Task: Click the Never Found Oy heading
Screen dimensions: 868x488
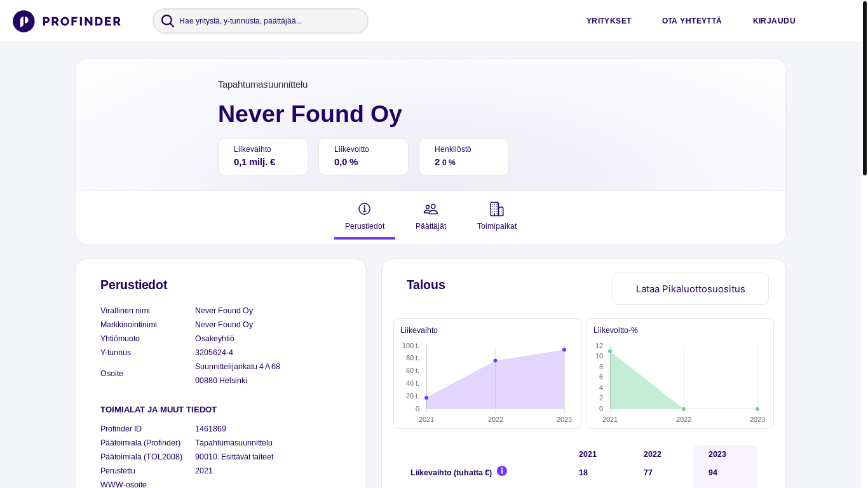Action: [x=310, y=114]
